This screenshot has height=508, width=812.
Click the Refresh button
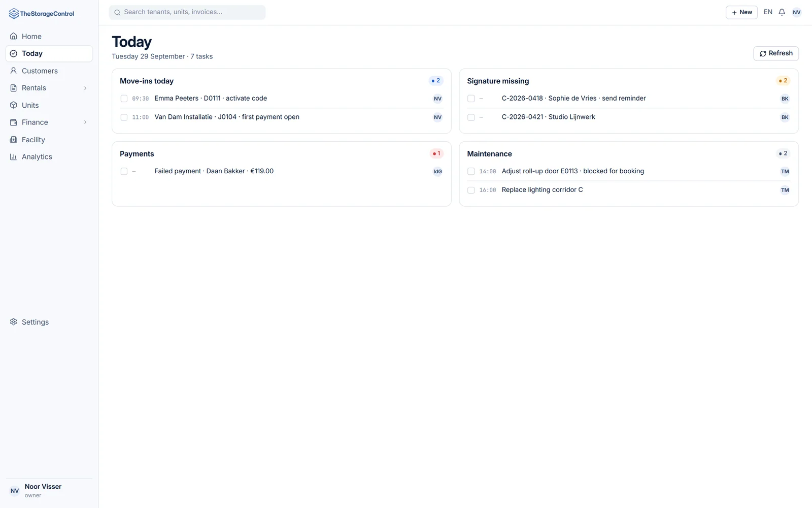776,53
